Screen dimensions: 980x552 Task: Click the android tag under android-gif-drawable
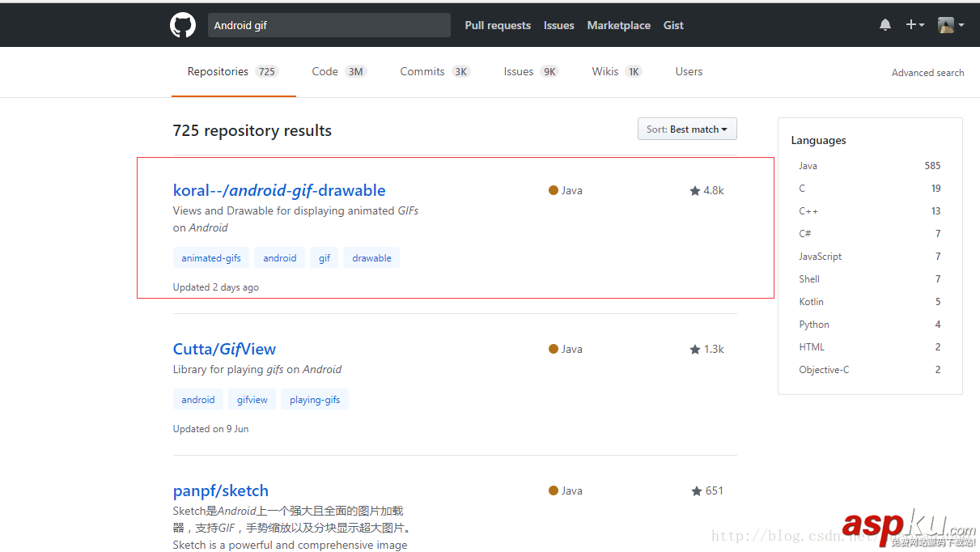point(279,258)
